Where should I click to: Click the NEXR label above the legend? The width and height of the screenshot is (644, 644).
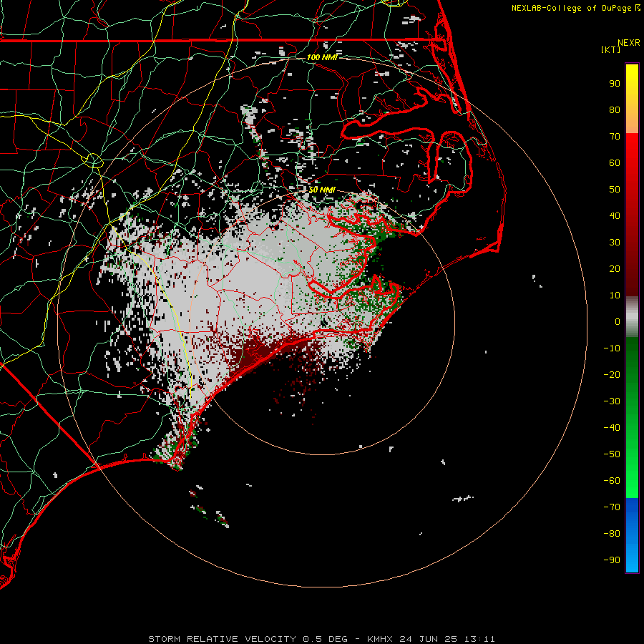629,43
